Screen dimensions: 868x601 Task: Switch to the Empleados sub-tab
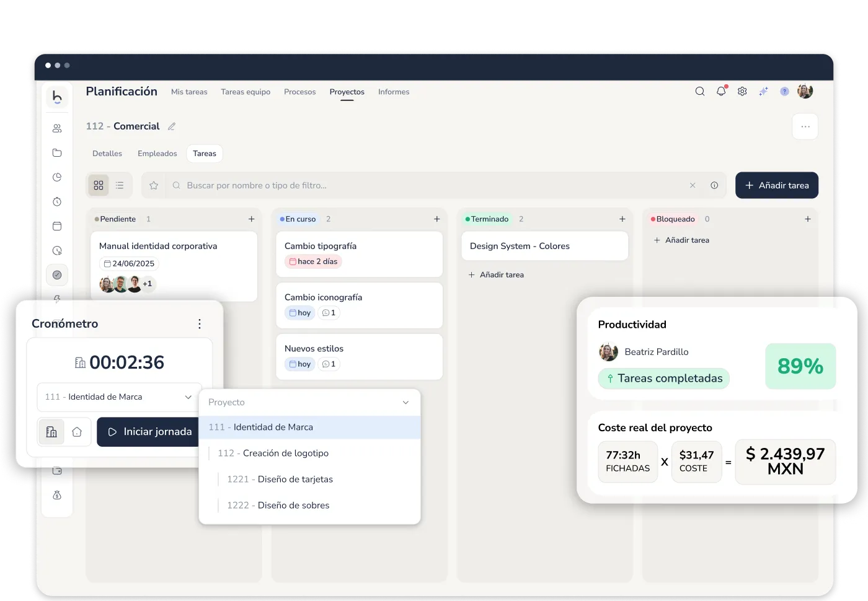coord(157,154)
